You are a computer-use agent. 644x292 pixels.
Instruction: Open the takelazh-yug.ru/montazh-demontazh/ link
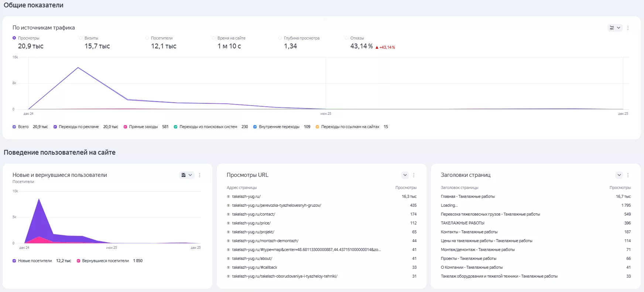(265, 241)
